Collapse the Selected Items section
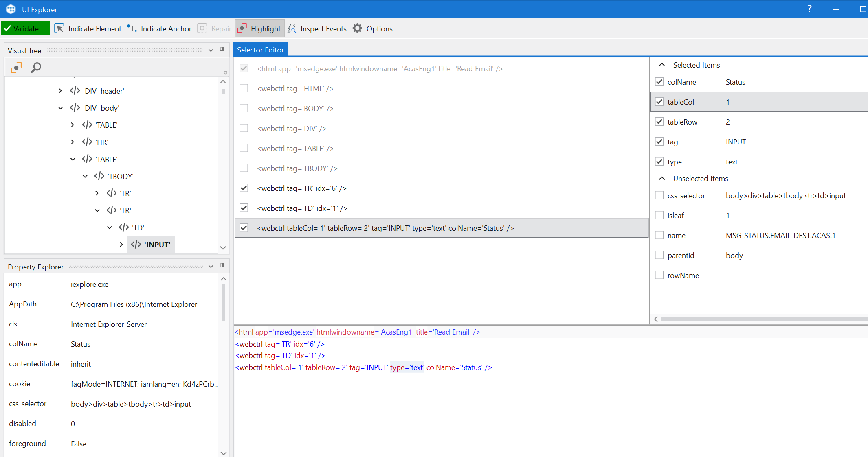This screenshot has height=457, width=868. click(x=662, y=65)
